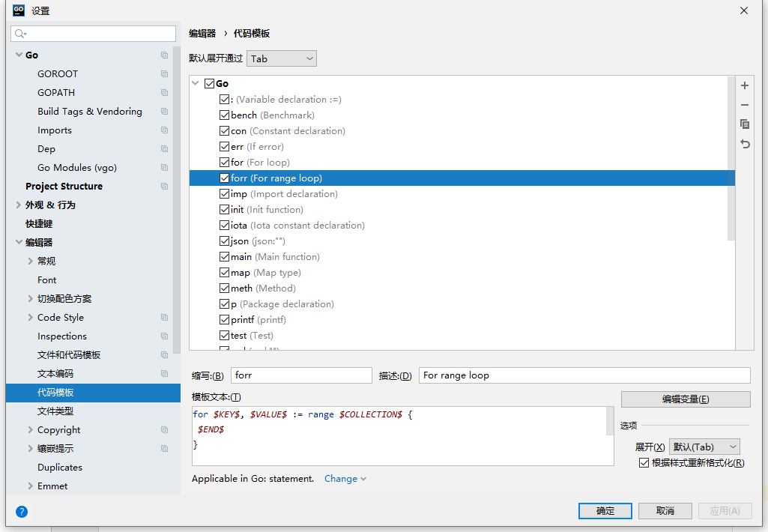
Task: Expand the 常规 settings node
Action: pos(31,261)
